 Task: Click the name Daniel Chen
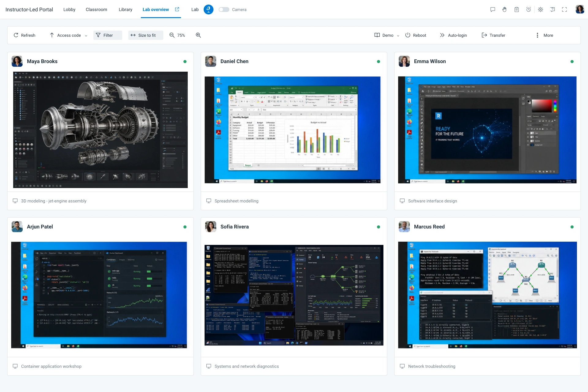click(234, 61)
